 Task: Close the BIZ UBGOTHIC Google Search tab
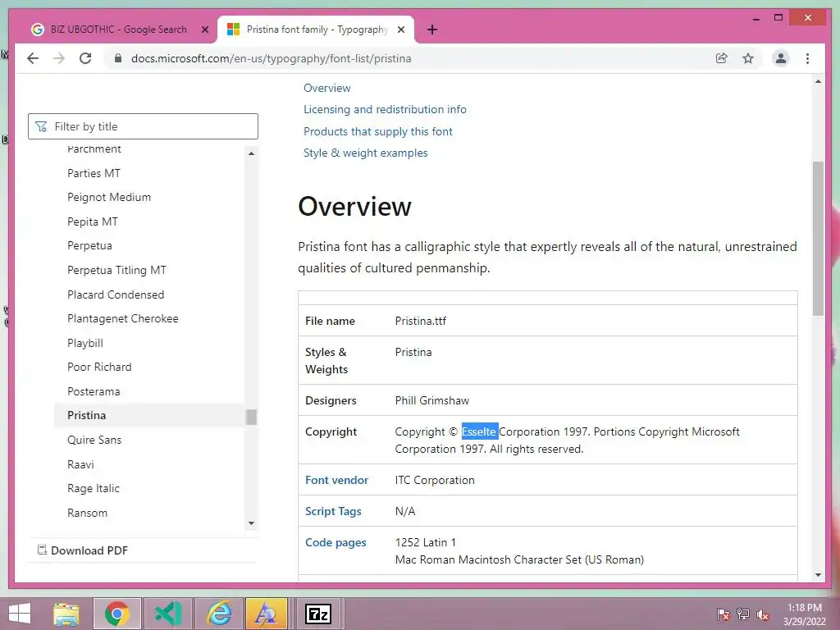click(204, 30)
